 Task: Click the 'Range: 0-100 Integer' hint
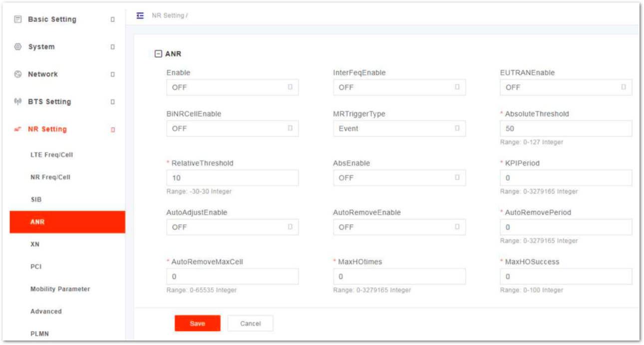click(x=531, y=290)
